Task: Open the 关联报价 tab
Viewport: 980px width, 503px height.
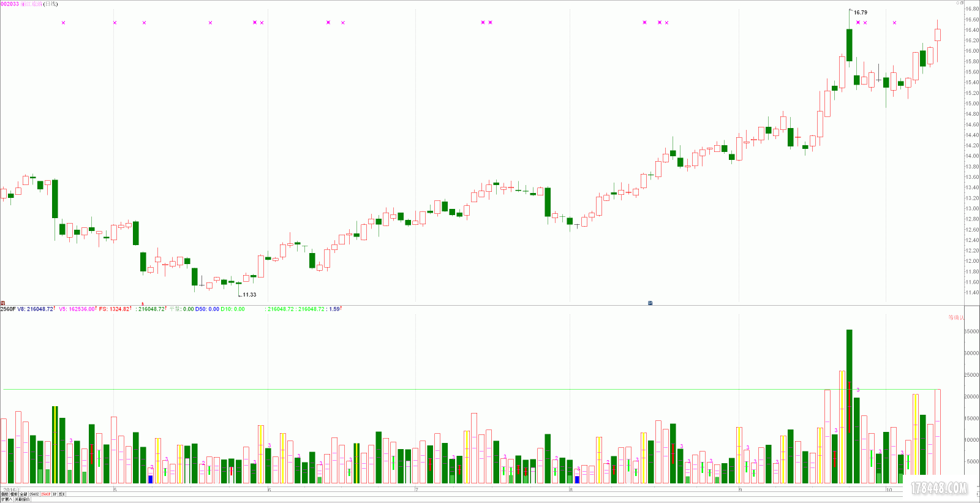Action: (x=22, y=499)
